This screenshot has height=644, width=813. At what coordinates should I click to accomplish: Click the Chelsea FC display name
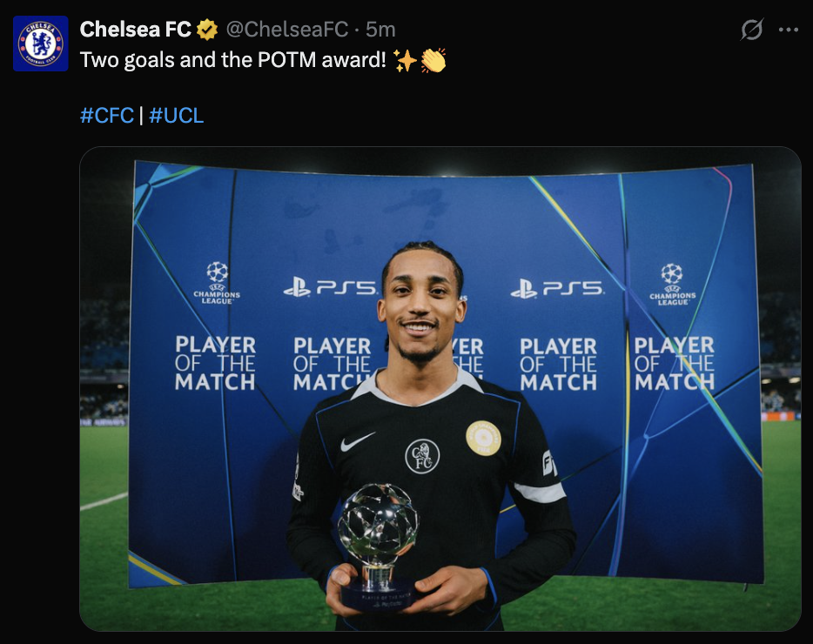tap(136, 30)
